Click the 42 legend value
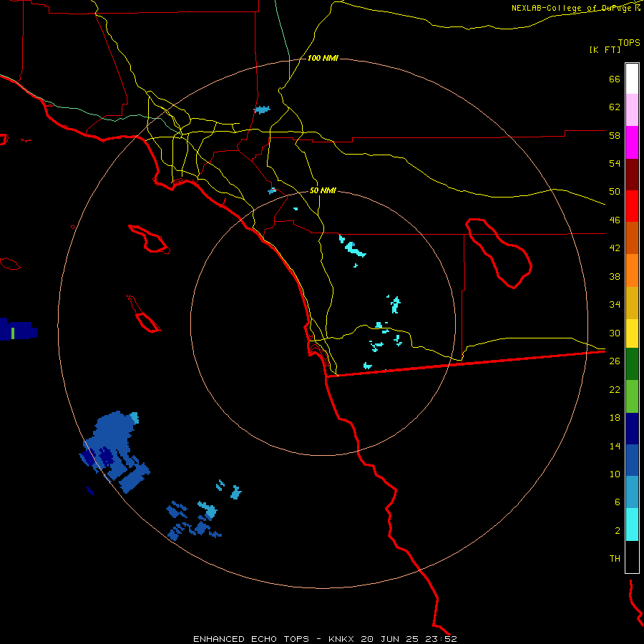 (x=615, y=248)
